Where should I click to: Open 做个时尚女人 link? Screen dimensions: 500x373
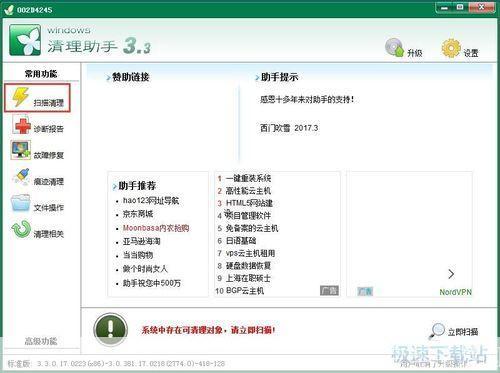point(145,269)
